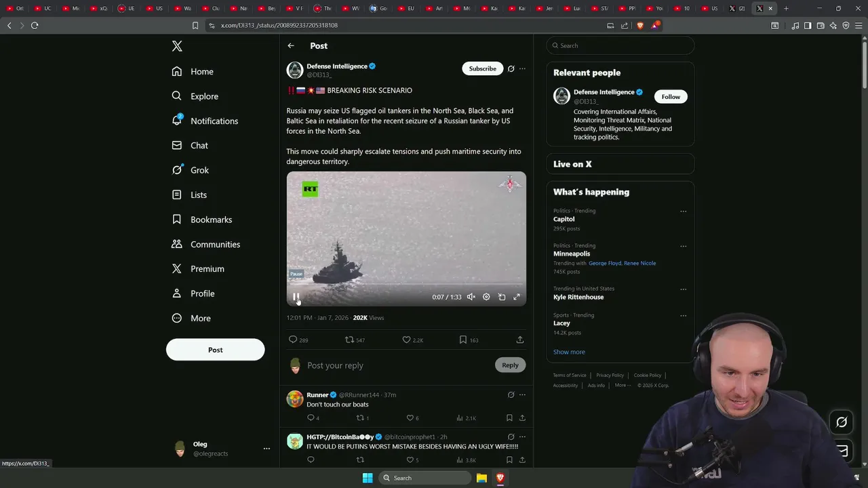Reply to Runner's comment
This screenshot has width=868, height=488.
coord(313,418)
